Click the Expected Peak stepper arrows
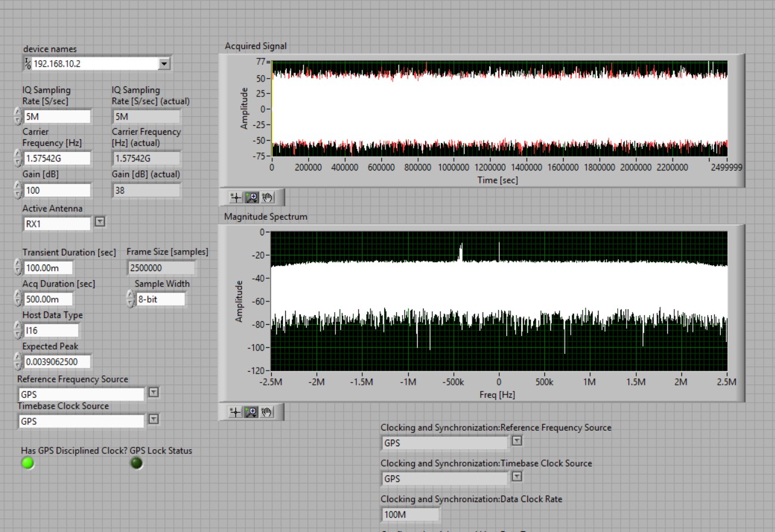Image resolution: width=775 pixels, height=532 pixels. (17, 361)
